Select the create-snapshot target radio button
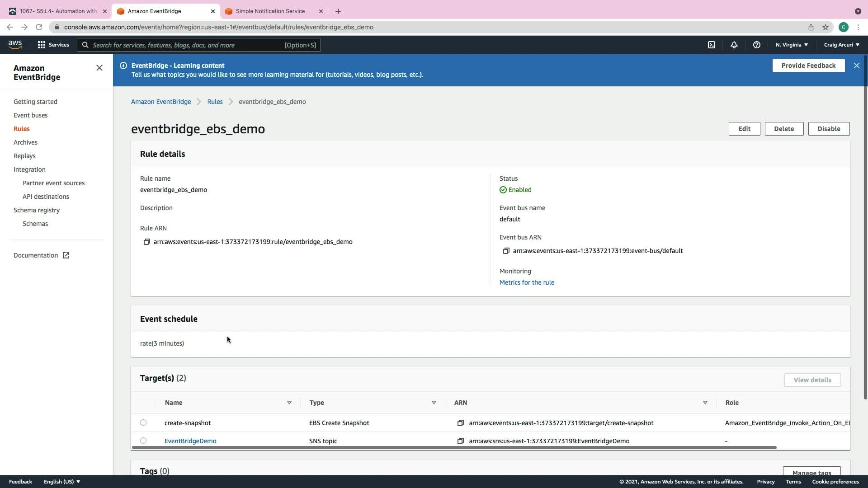The image size is (868, 488). [143, 422]
